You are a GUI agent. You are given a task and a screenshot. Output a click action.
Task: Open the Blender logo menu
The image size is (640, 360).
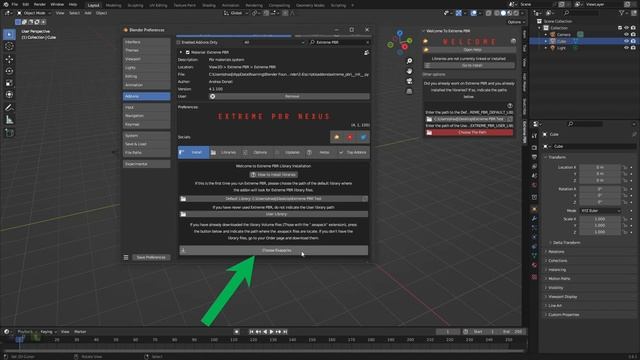tap(6, 4)
